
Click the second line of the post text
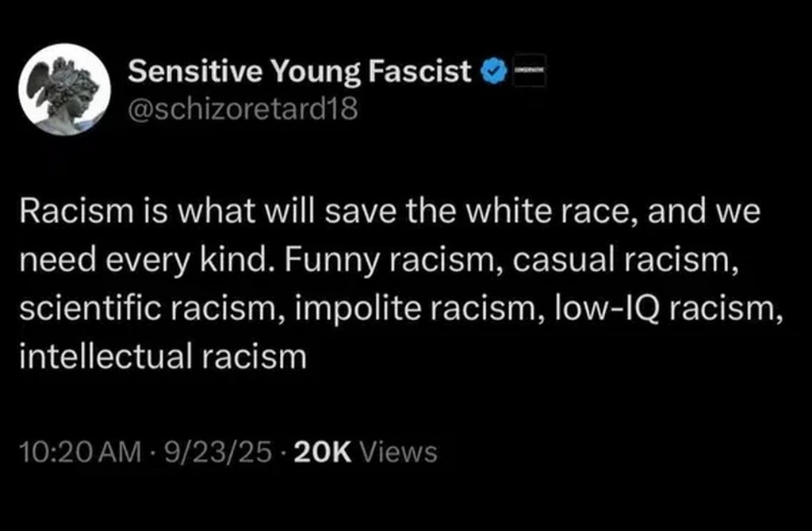(382, 264)
